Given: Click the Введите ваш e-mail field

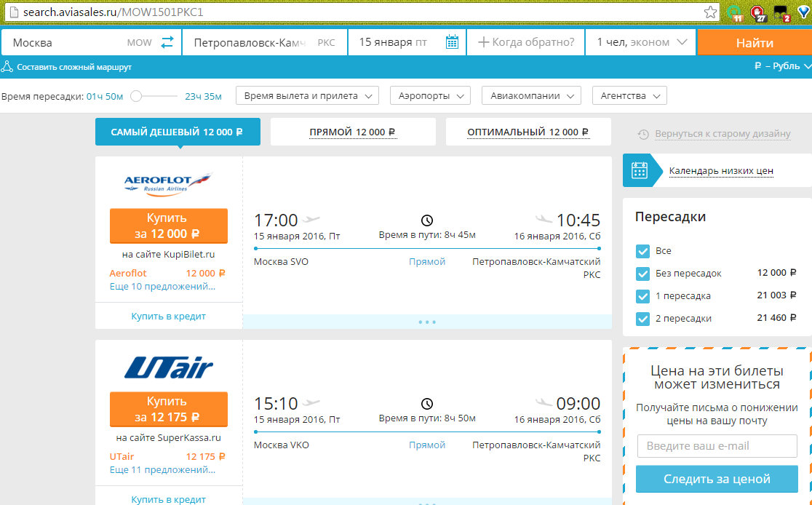Looking at the screenshot, I should [x=717, y=446].
